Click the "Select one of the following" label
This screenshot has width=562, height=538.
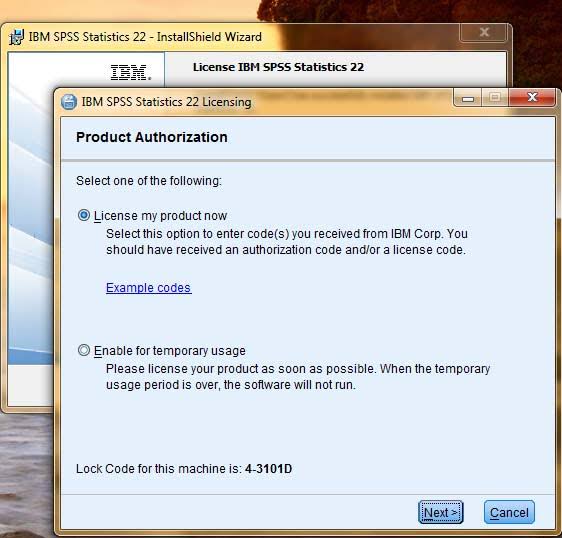point(149,181)
